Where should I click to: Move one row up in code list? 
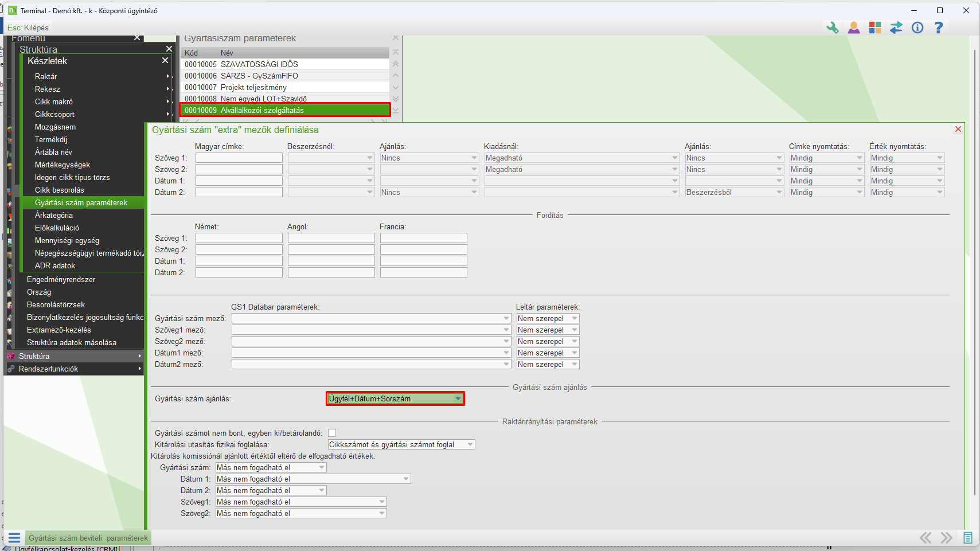(x=396, y=76)
